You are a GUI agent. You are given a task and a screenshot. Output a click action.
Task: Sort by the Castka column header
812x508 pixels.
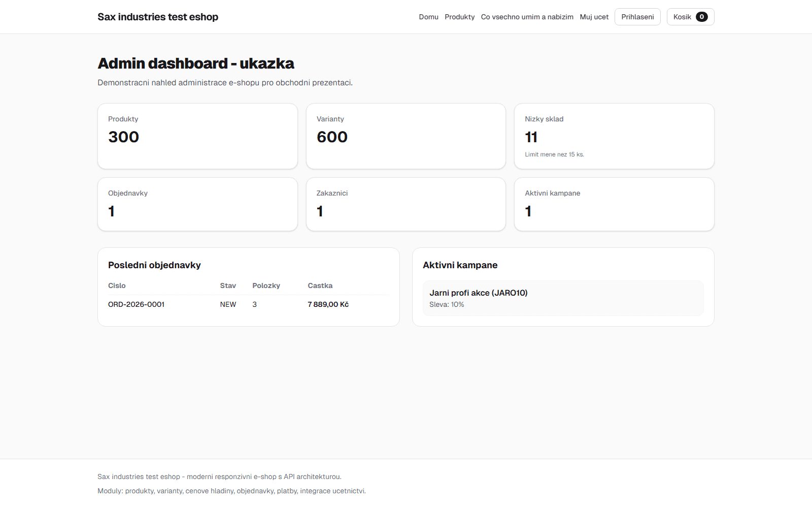click(320, 285)
